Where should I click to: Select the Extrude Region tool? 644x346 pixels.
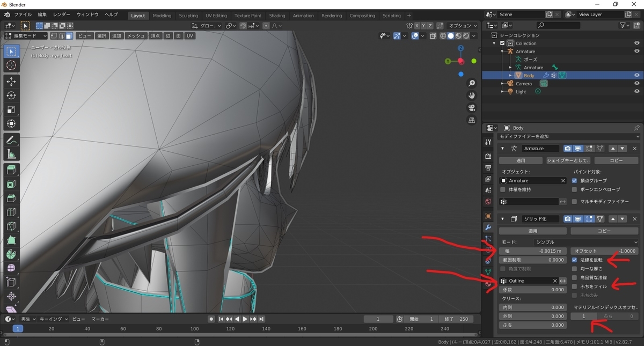click(x=11, y=170)
